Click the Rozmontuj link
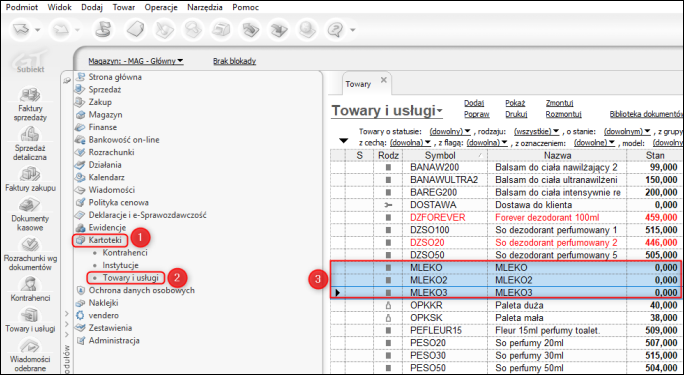Screen dimensions: 684x375 pyautogui.click(x=564, y=114)
